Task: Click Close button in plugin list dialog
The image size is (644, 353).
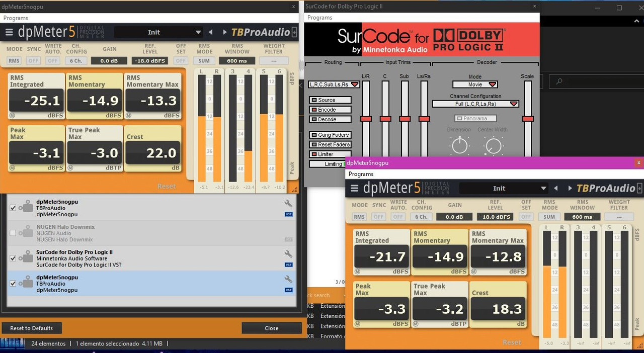Action: click(271, 328)
